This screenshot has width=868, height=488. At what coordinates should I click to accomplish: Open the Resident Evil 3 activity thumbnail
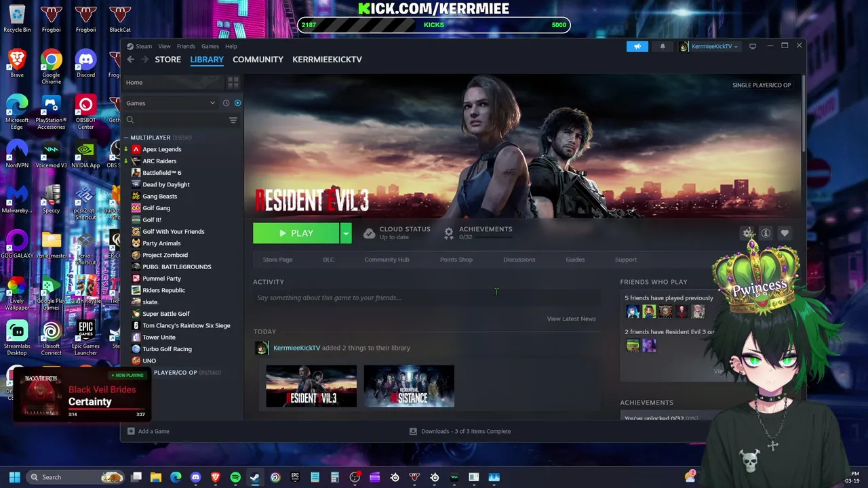[311, 386]
